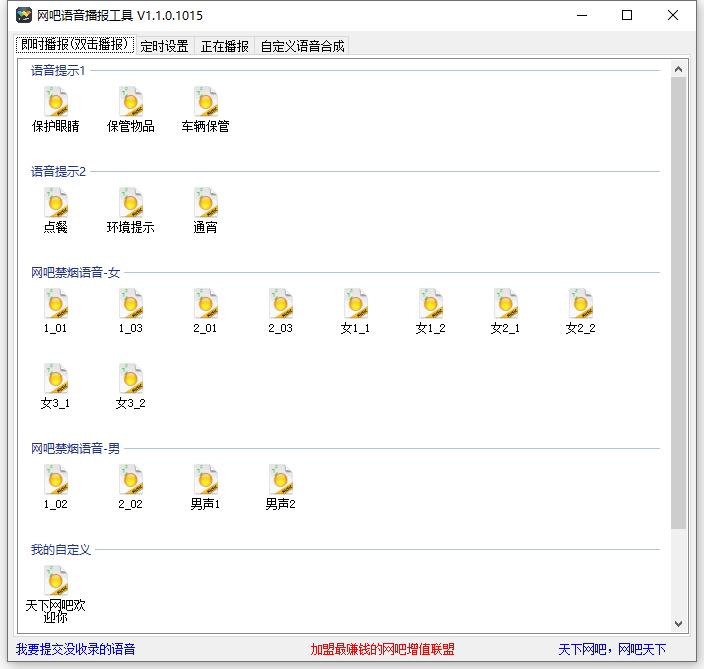Select the 保护眼睛 voice file icon

coord(56,103)
